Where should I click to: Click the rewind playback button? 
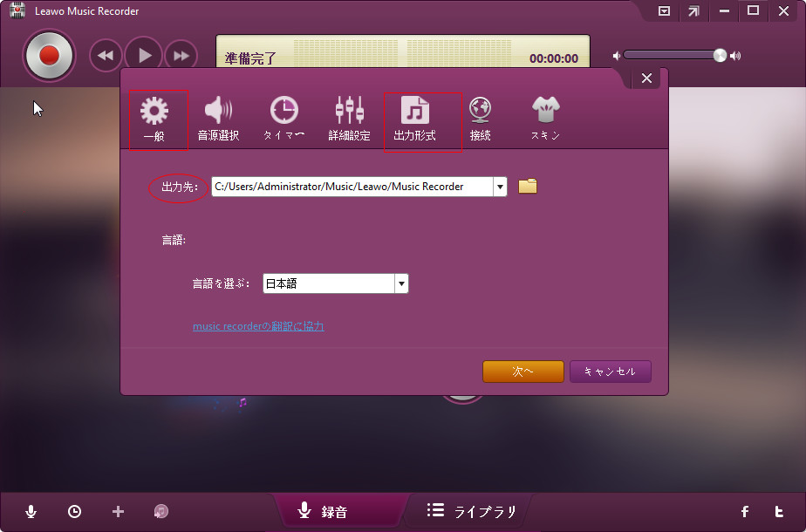pyautogui.click(x=106, y=56)
